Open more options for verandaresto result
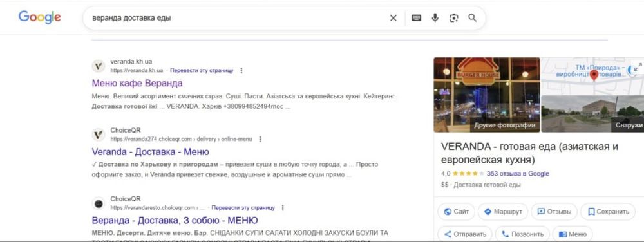 point(283,207)
